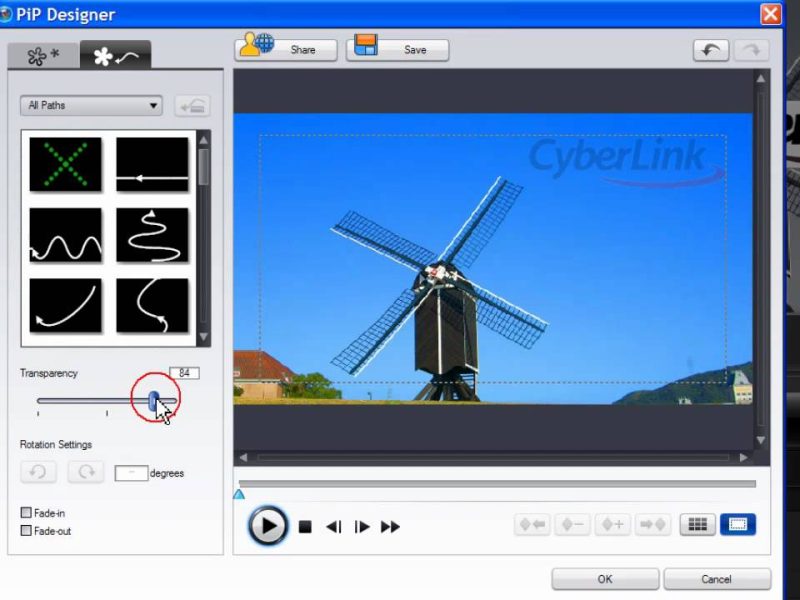
Task: Click the rotation degrees input field
Action: [131, 473]
